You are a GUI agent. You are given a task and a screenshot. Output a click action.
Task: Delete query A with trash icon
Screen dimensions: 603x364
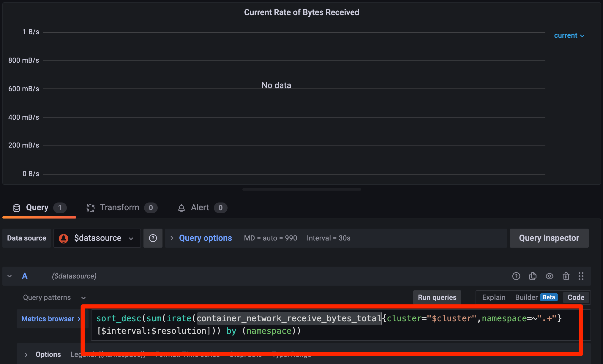tap(566, 276)
